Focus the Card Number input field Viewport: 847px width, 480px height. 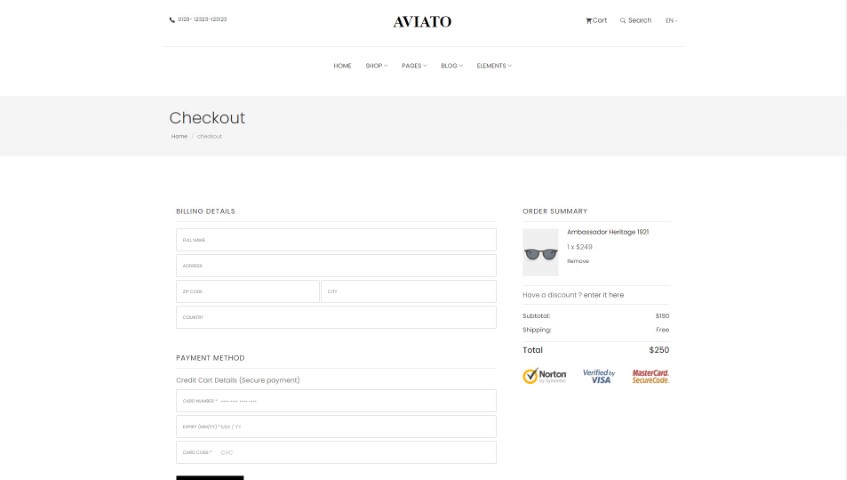[336, 401]
